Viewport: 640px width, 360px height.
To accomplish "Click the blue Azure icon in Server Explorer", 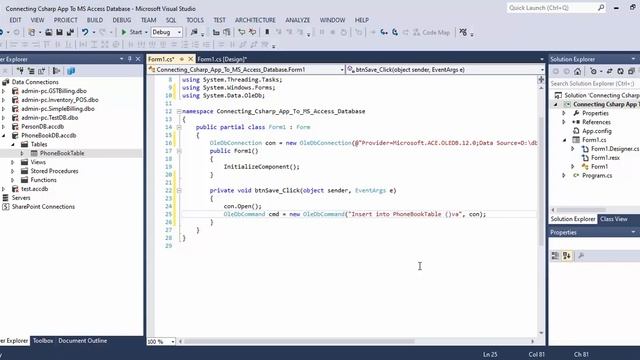I will 71,71.
